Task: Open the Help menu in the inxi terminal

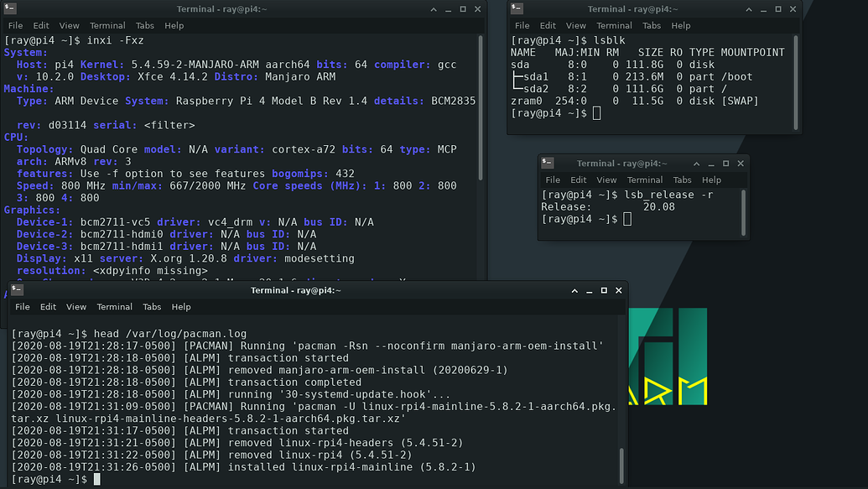Action: [x=174, y=25]
